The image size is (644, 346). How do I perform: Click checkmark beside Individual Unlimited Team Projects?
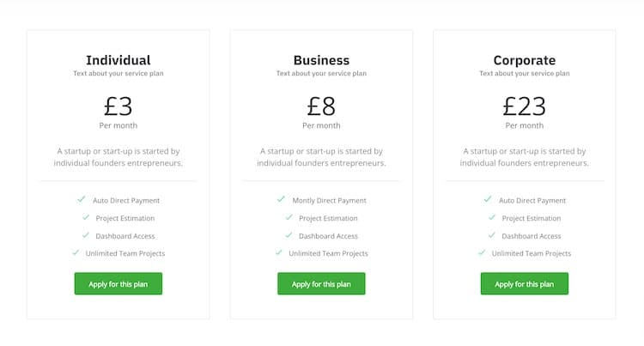76,252
